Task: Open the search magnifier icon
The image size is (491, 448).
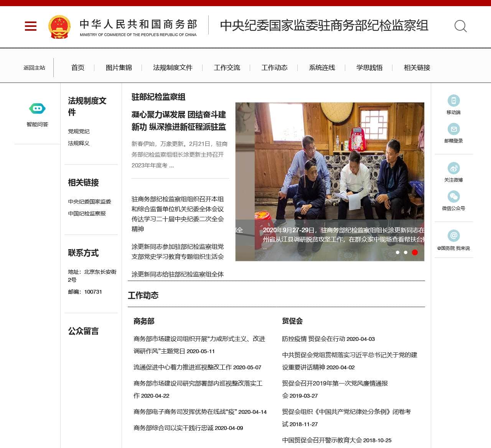Action: coord(461,26)
